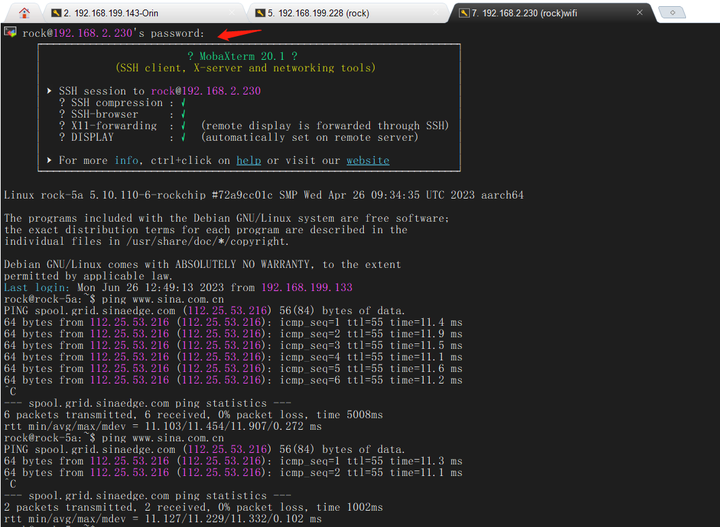
Task: Click the ABSOLUTELY NO WARRANTY line
Action: tap(202, 264)
